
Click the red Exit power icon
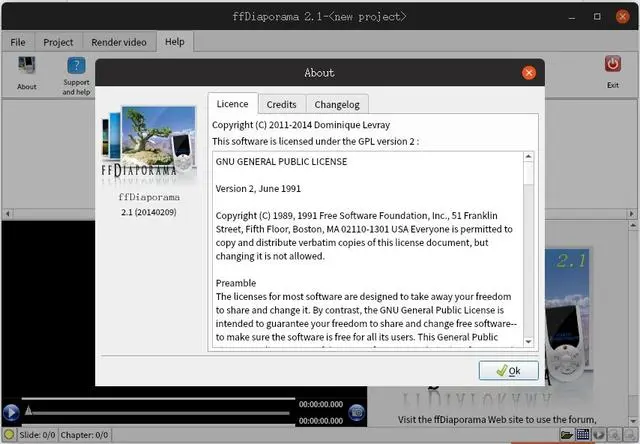[x=613, y=64]
